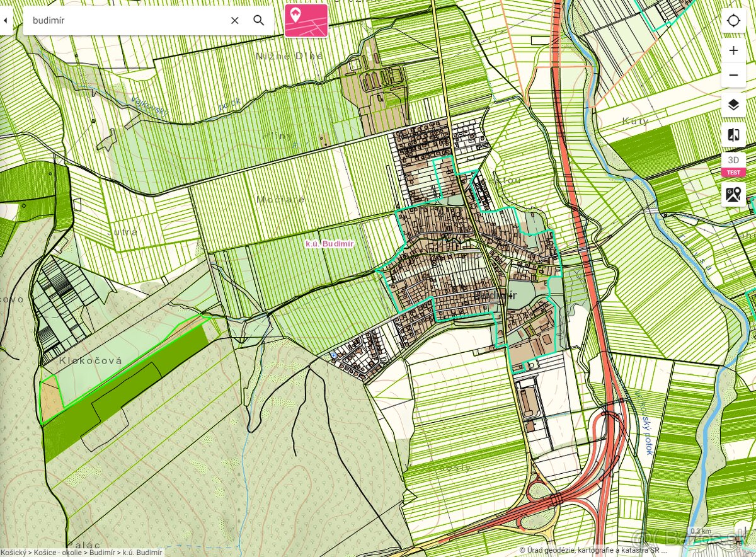The image size is (756, 557).
Task: Open the pink cadastral map theme button
Action: point(306,20)
